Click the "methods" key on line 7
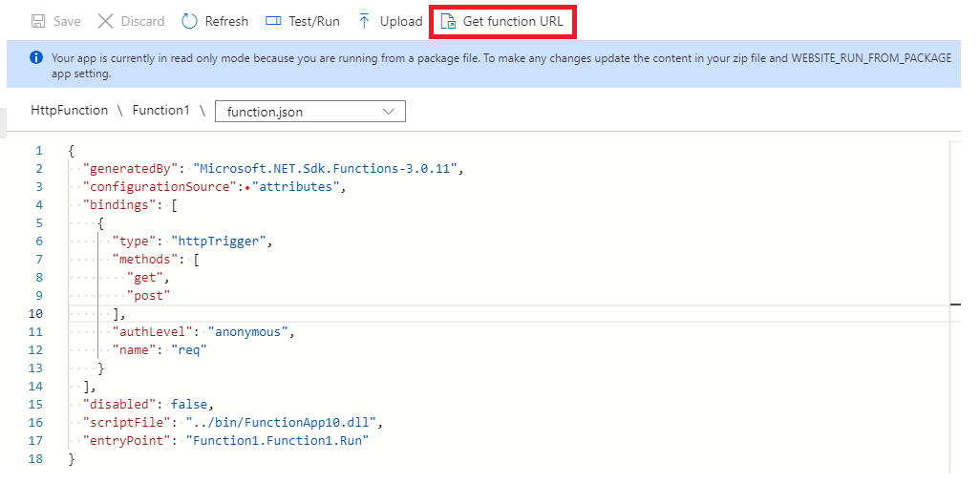Screen dimensions: 980x483 [x=147, y=260]
